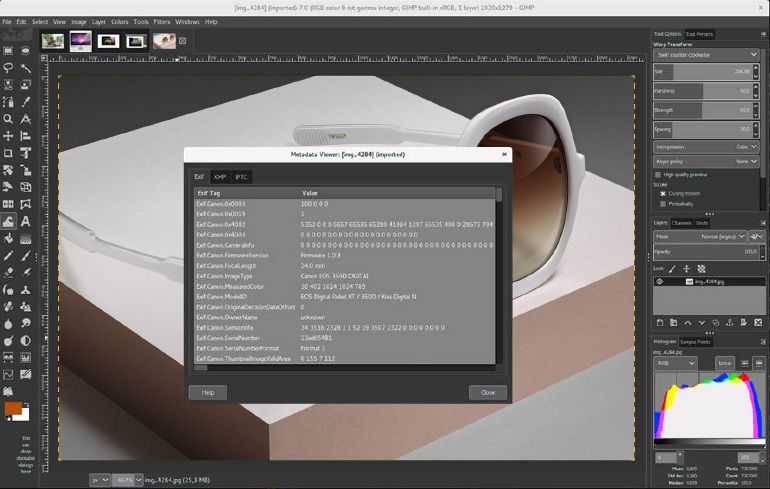Open the Interpolation Cubic dropdown
The height and width of the screenshot is (489, 770).
[x=707, y=147]
